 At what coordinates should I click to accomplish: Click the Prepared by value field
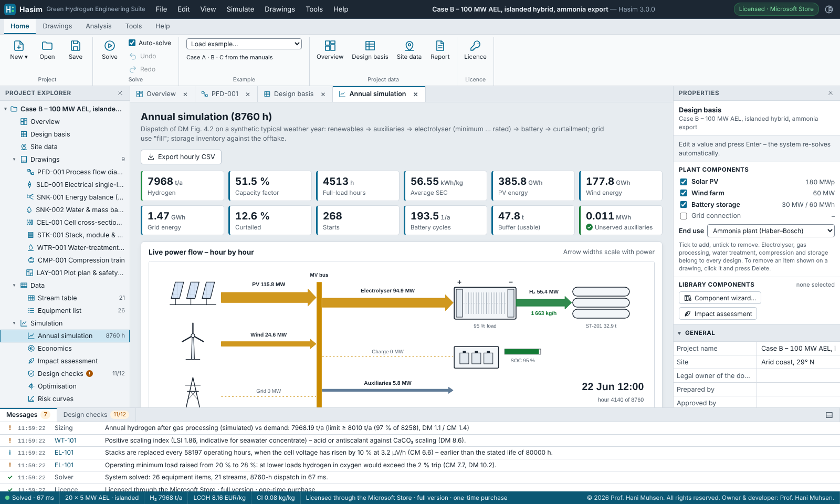[x=798, y=390]
